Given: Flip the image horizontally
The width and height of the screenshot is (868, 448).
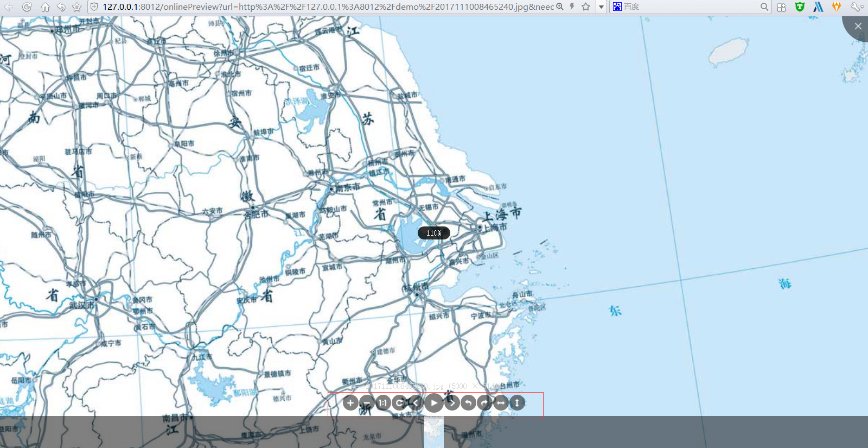Looking at the screenshot, I should [x=501, y=403].
